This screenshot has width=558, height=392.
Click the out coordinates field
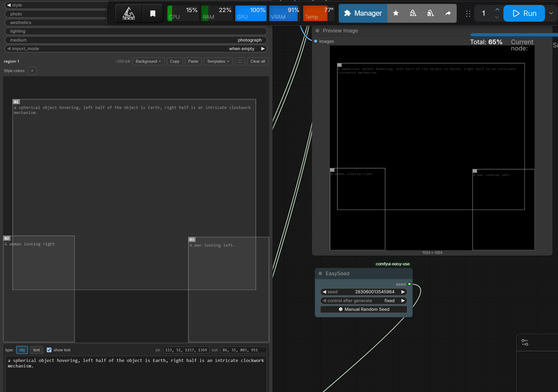coord(244,350)
